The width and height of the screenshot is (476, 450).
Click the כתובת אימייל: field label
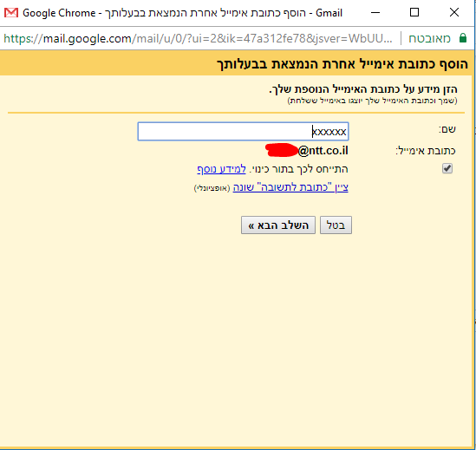426,151
